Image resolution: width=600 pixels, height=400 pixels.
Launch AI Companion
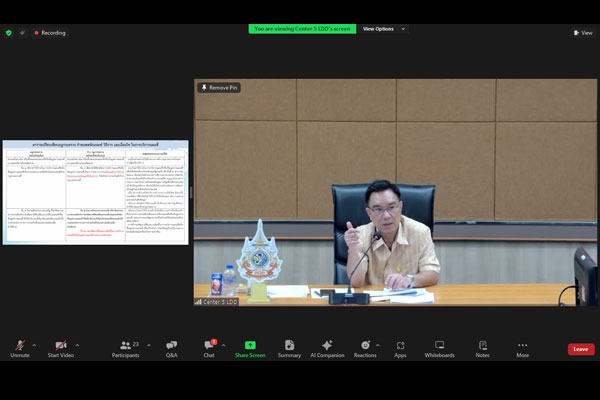[326, 346]
